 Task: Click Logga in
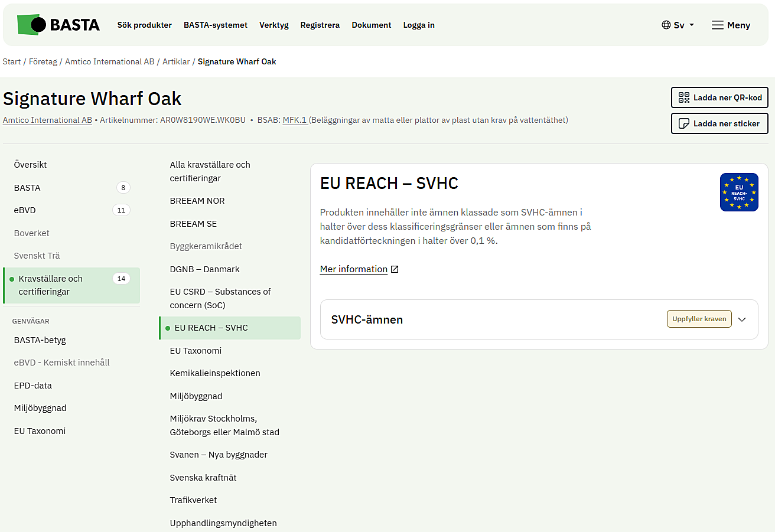[x=419, y=25]
